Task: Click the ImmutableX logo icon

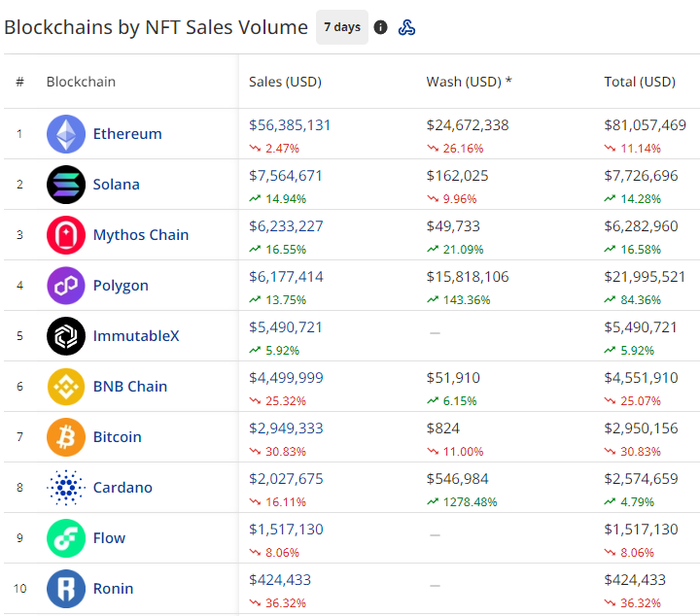Action: coord(66,336)
